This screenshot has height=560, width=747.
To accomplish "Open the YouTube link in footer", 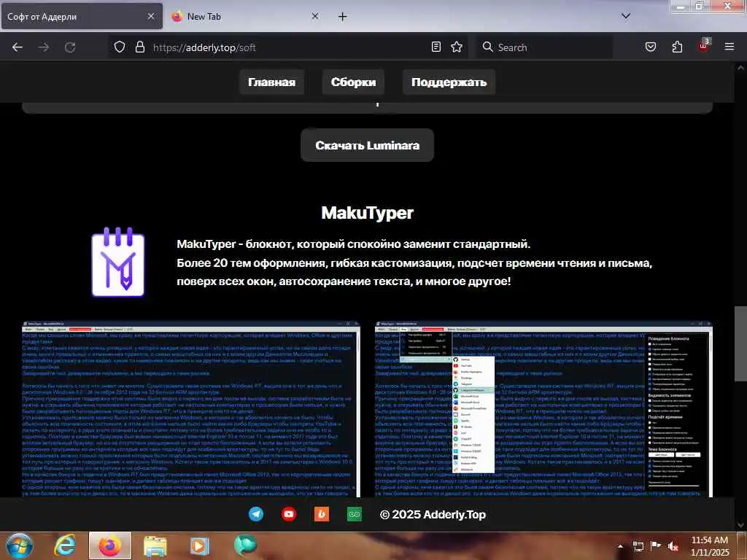I will pos(289,514).
